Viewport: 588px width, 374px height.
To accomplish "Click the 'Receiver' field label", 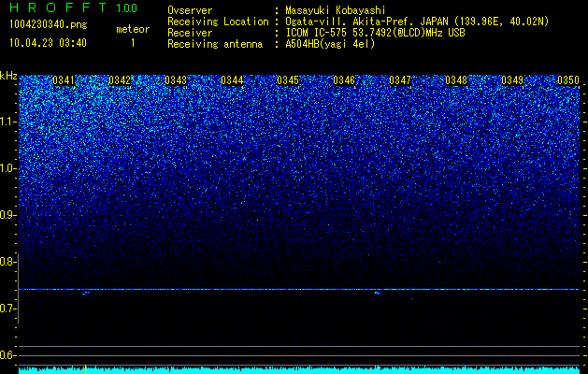I will click(x=190, y=33).
